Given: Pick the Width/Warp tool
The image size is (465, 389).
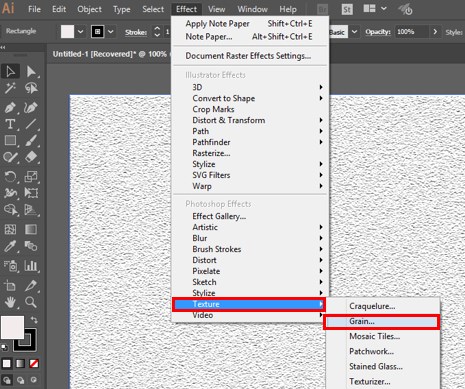Looking at the screenshot, I should pyautogui.click(x=10, y=193).
